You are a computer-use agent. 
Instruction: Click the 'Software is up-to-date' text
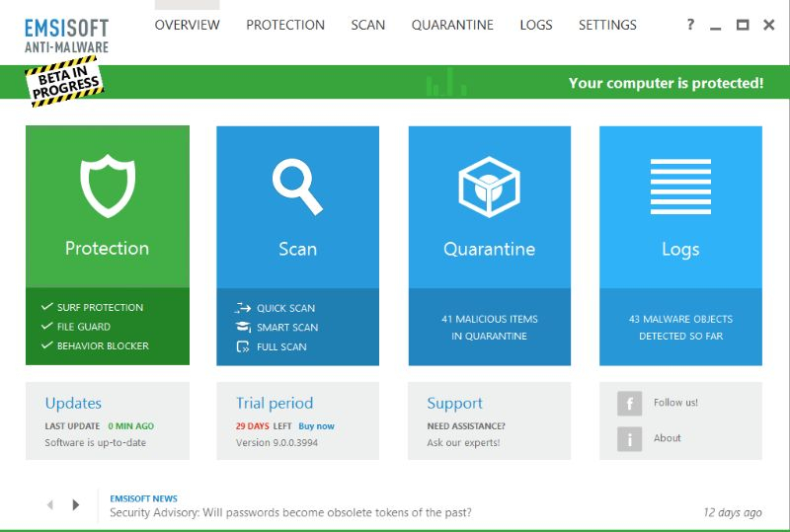(95, 443)
